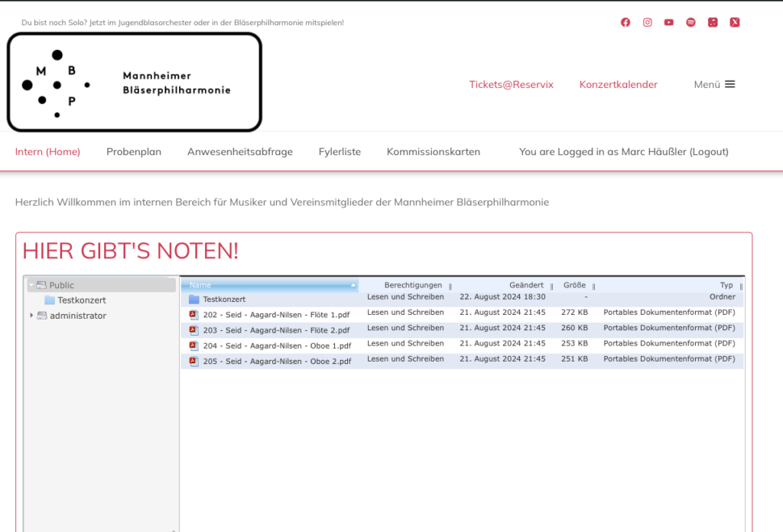Open the Spotify icon in header
This screenshot has height=532, width=783.
(x=691, y=22)
